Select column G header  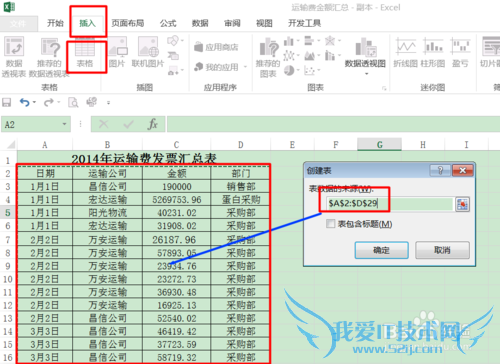(x=379, y=145)
